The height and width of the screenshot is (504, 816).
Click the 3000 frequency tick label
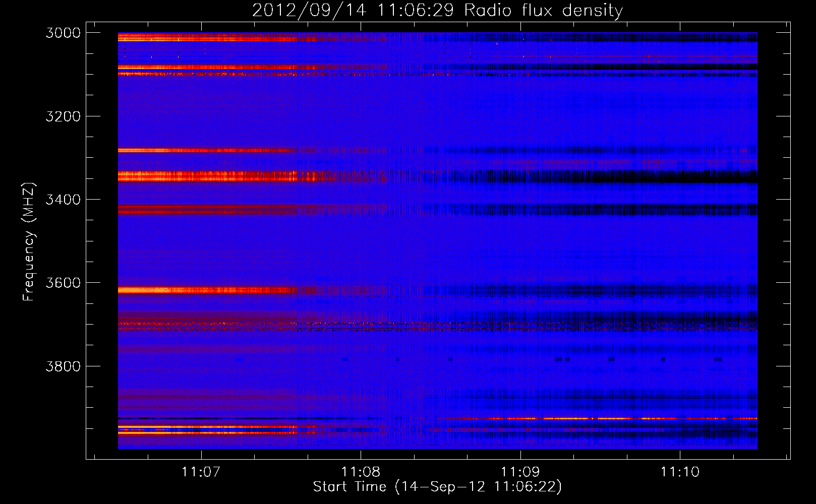point(63,33)
